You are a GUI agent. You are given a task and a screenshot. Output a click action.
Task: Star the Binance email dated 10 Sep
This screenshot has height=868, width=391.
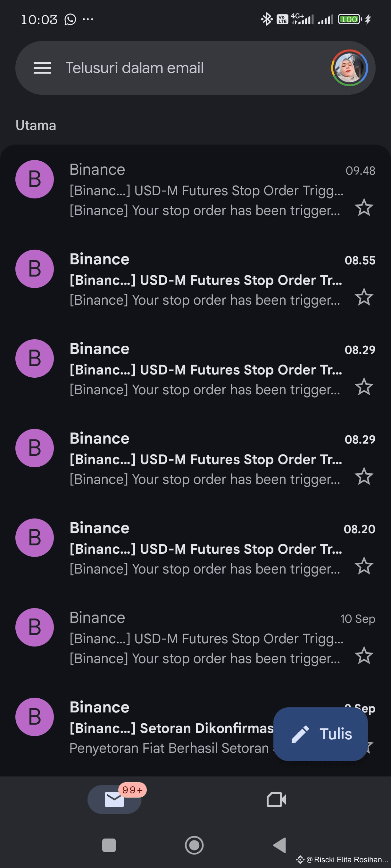point(364,655)
